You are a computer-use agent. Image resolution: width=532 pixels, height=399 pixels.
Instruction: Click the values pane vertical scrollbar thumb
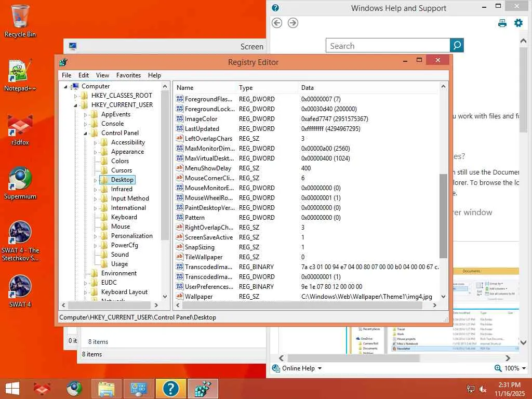443,216
